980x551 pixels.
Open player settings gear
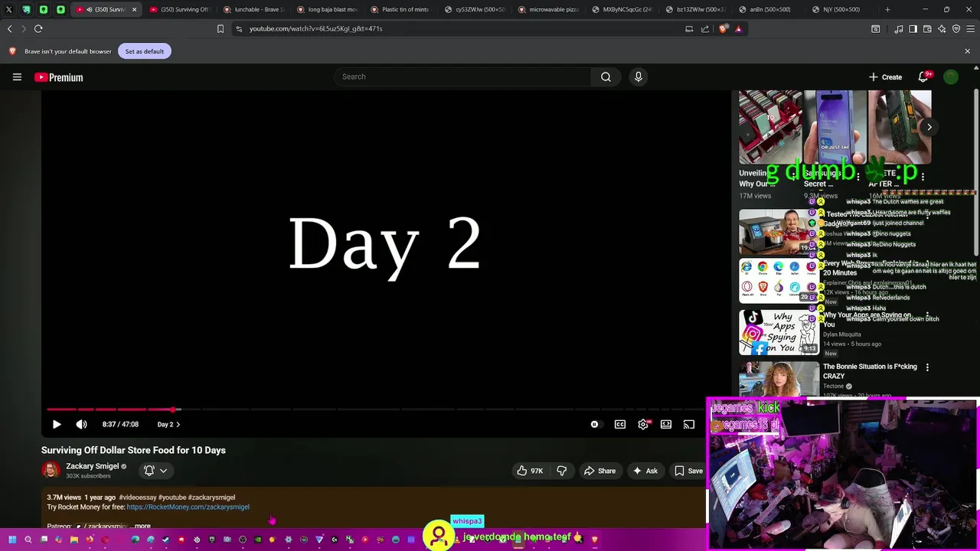point(643,424)
